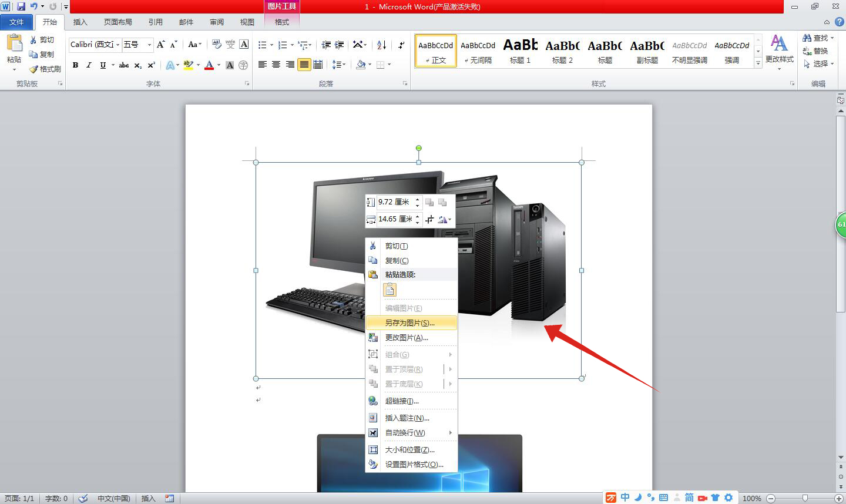Click the Cut scissors button in the ribbon
Image resolution: width=846 pixels, height=504 pixels.
click(42, 40)
